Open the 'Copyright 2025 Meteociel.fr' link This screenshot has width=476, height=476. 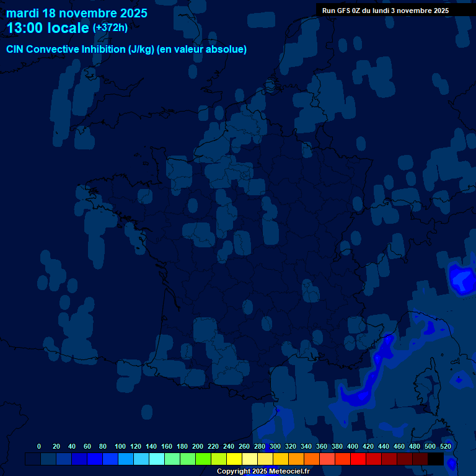click(263, 471)
